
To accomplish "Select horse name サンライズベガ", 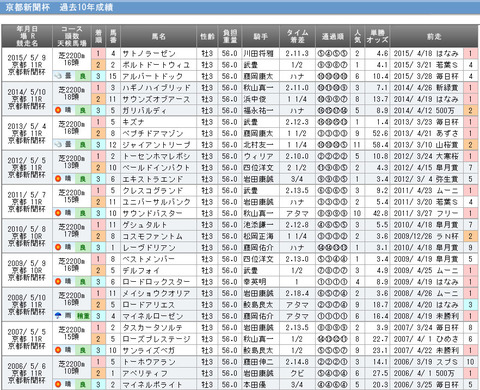I will [149, 350].
